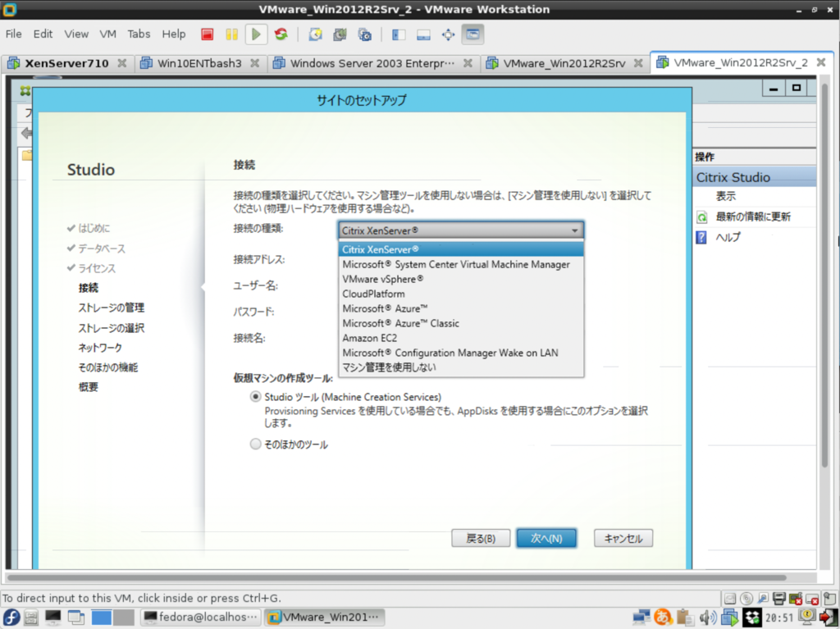Click the Unity/console view toolbar icon
The width and height of the screenshot is (840, 629).
(x=472, y=34)
